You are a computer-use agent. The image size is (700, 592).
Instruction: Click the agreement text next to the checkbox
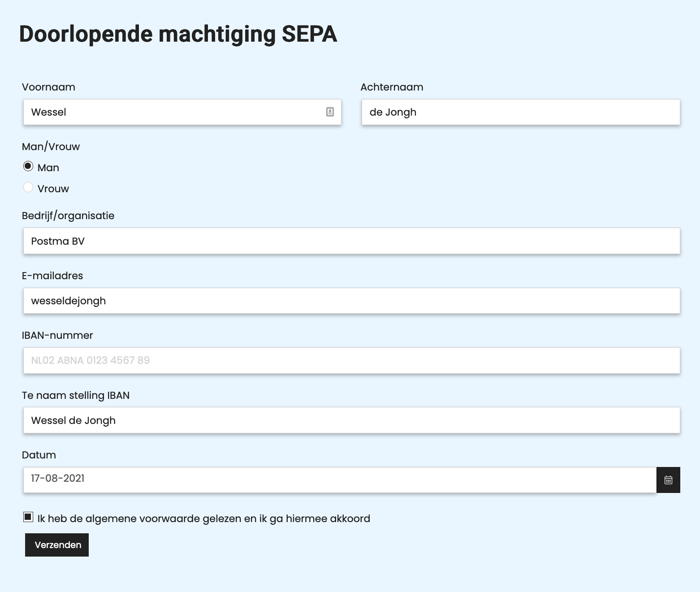pos(204,518)
